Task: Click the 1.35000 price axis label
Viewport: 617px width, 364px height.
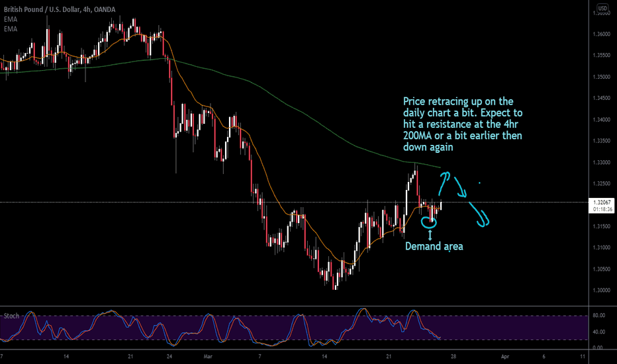Action: click(x=601, y=77)
